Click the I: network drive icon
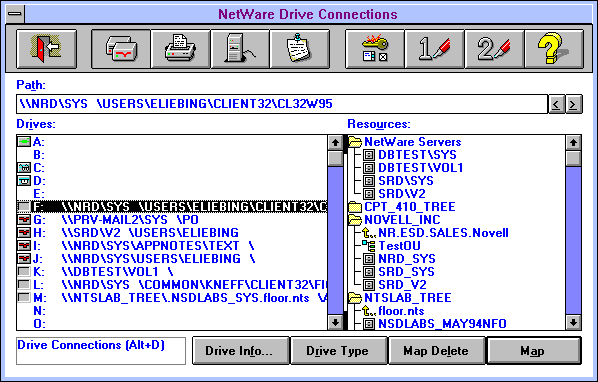Viewport: 598px width, 382px height. pyautogui.click(x=24, y=246)
